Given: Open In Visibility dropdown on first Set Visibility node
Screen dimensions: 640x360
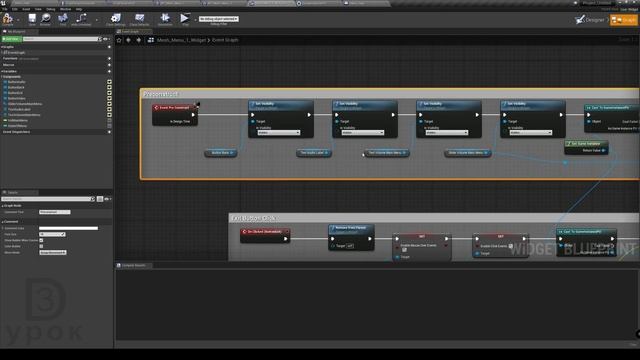Looking at the screenshot, I should pos(278,133).
